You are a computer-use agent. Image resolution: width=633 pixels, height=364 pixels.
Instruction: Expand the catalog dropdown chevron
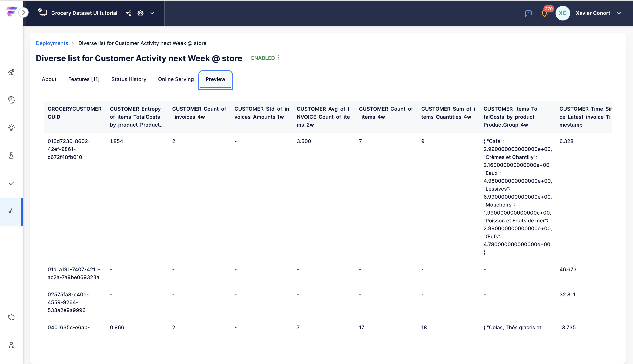click(x=152, y=13)
